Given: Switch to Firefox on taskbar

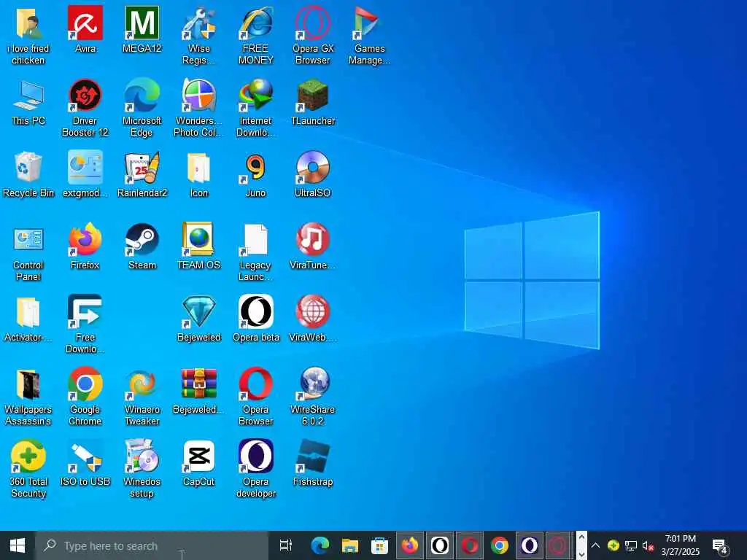Looking at the screenshot, I should [x=410, y=545].
